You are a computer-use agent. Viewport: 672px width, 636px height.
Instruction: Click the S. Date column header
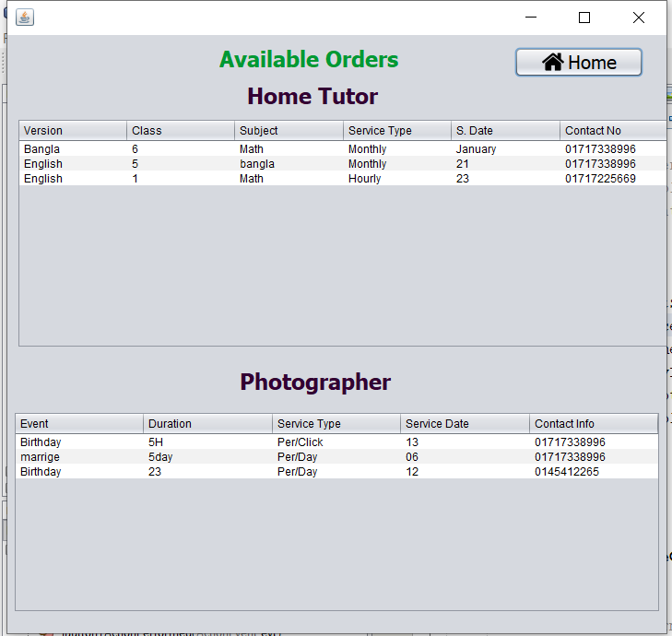(x=506, y=131)
